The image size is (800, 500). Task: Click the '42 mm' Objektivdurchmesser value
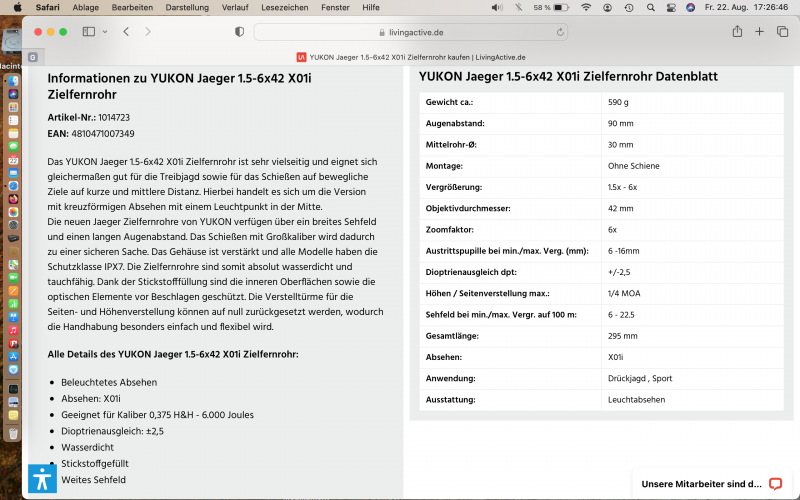tap(620, 208)
